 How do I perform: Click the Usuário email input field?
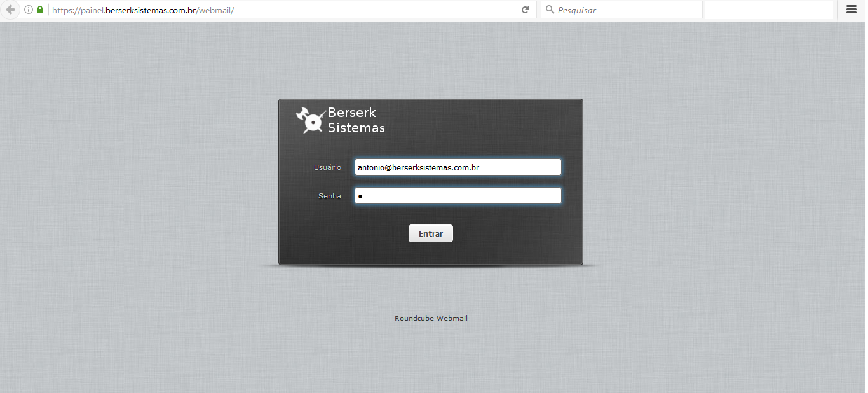coord(458,167)
